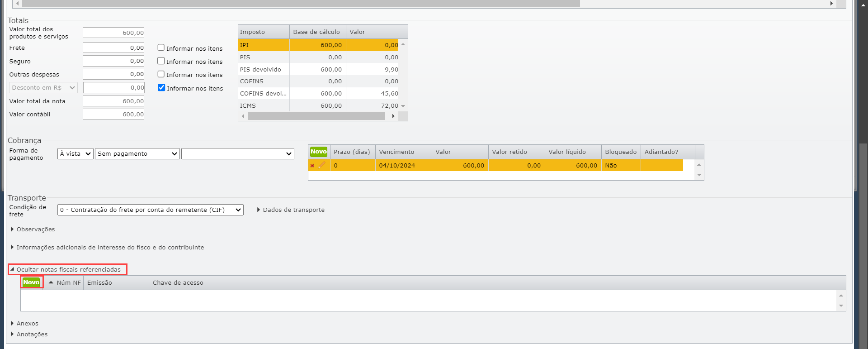Image resolution: width=868 pixels, height=349 pixels.
Task: Click the discount amount input field
Action: pos(114,87)
